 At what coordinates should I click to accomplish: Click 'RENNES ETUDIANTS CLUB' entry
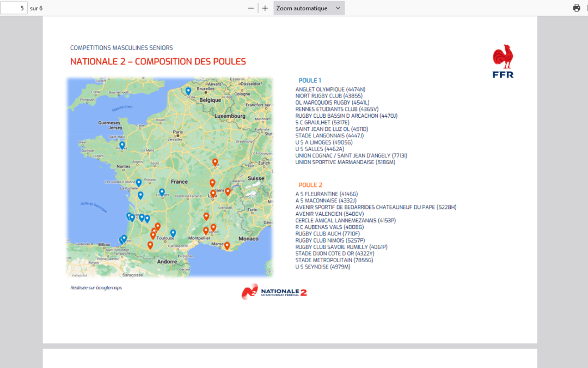point(337,109)
